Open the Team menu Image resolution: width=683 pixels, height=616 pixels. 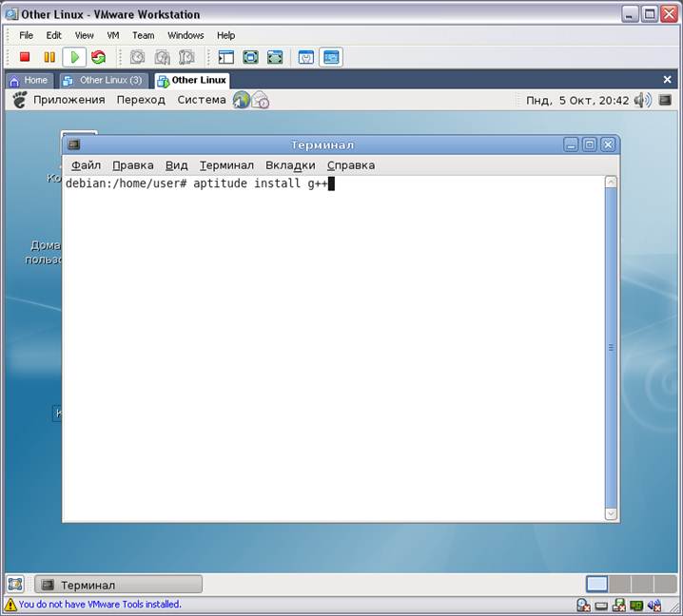coord(144,35)
